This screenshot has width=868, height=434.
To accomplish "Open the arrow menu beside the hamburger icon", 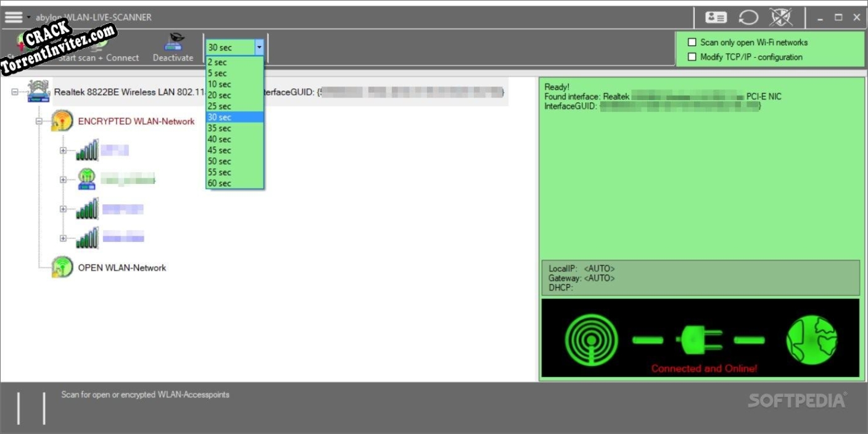I will coord(28,17).
